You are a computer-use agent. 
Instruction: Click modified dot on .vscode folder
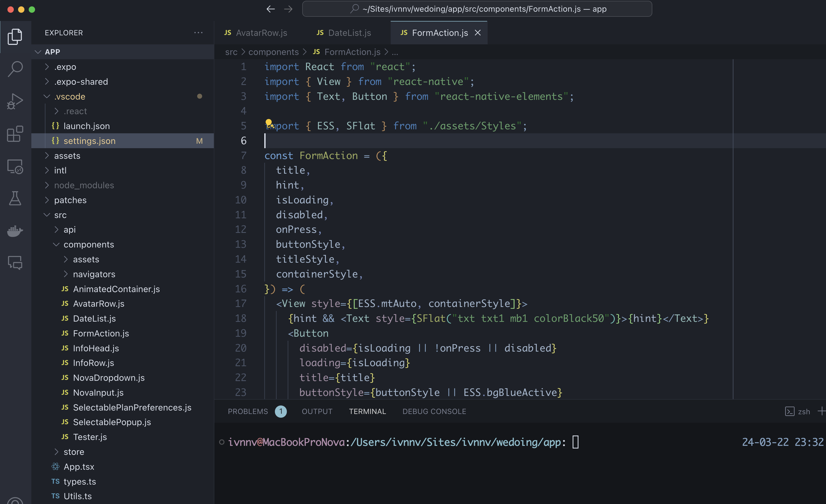point(199,96)
